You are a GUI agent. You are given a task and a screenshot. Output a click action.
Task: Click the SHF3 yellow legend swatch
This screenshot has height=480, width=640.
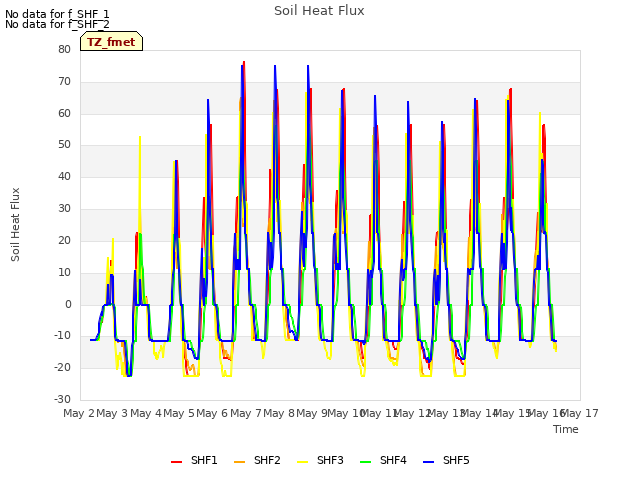[x=302, y=462]
